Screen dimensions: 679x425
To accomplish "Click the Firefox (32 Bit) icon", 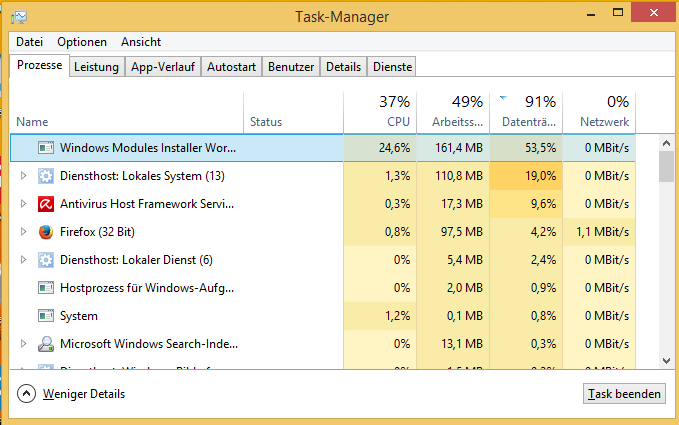I will (45, 232).
